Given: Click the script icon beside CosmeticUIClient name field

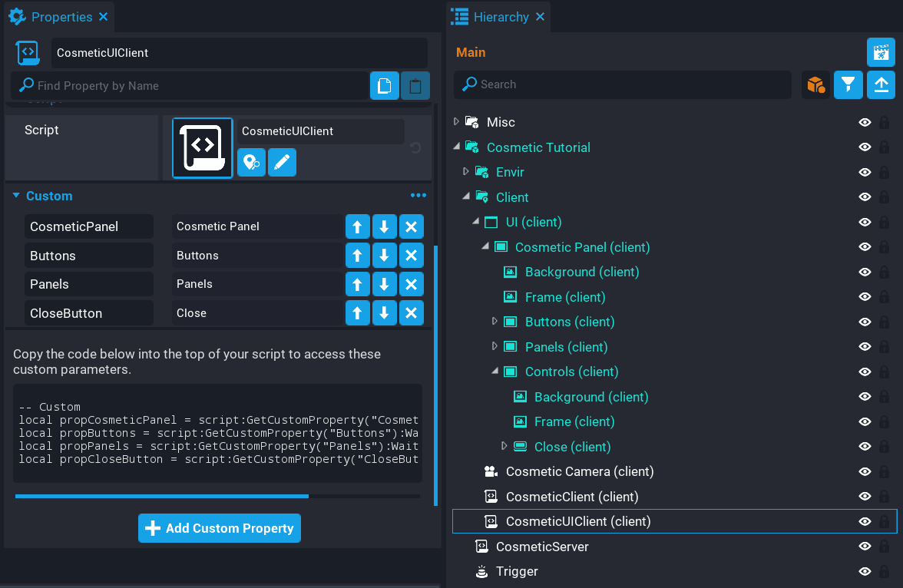Looking at the screenshot, I should (x=28, y=53).
